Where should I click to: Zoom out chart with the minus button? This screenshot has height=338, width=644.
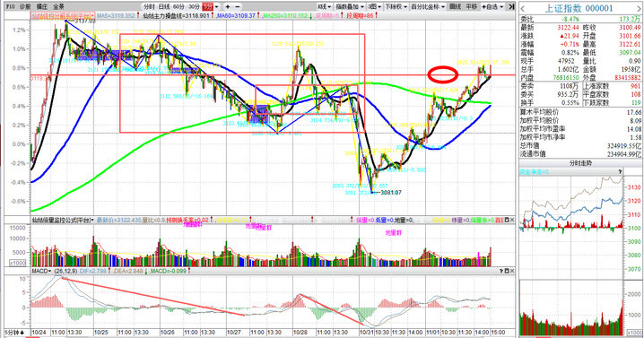(237, 6)
